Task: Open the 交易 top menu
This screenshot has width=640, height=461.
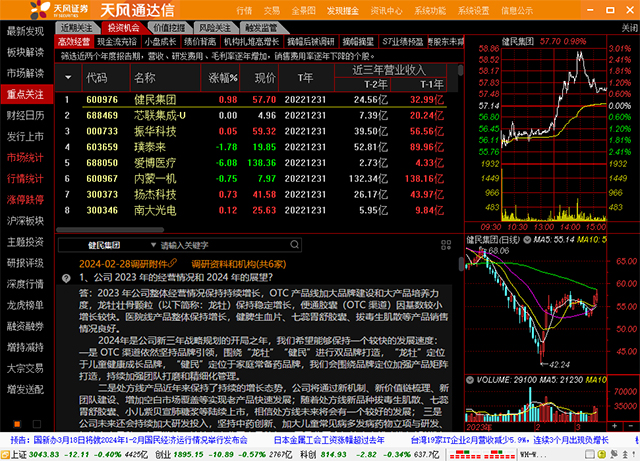Action: coord(272,11)
